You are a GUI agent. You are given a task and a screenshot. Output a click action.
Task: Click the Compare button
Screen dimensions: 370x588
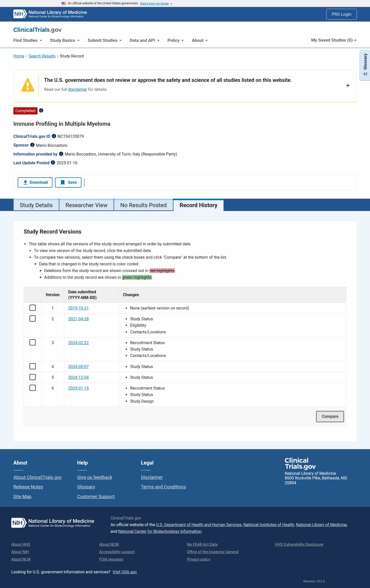(330, 416)
